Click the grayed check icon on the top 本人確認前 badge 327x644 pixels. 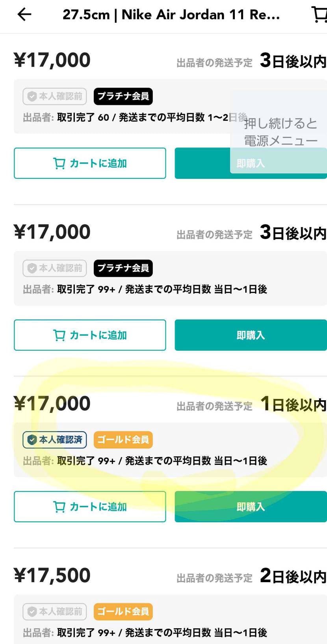(32, 97)
